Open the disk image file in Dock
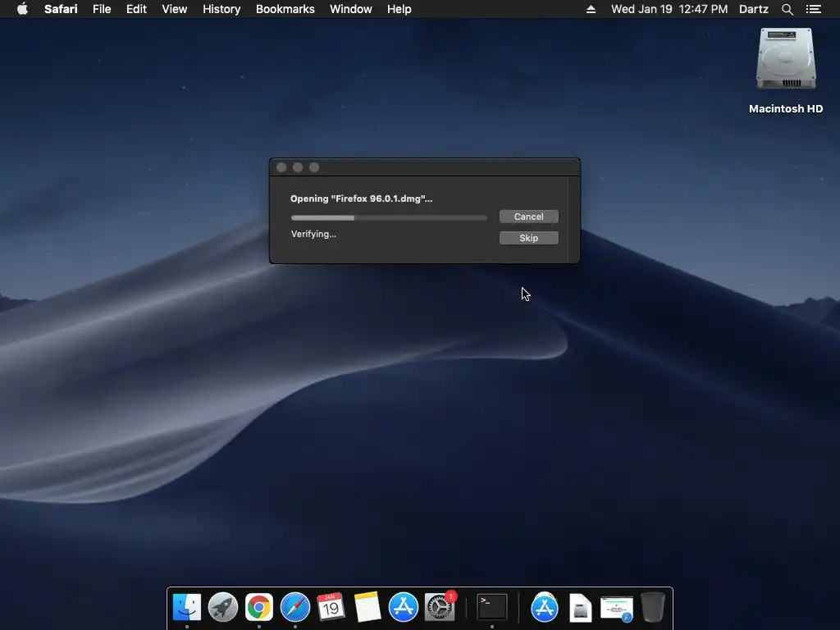The image size is (840, 630). [580, 608]
